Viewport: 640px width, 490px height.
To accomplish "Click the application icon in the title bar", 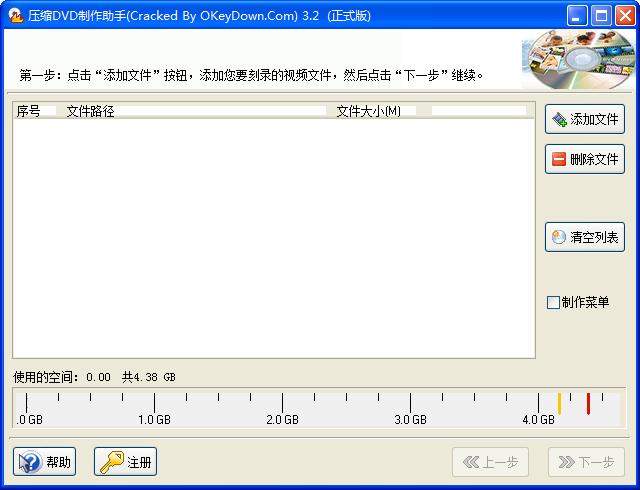I will [x=16, y=16].
